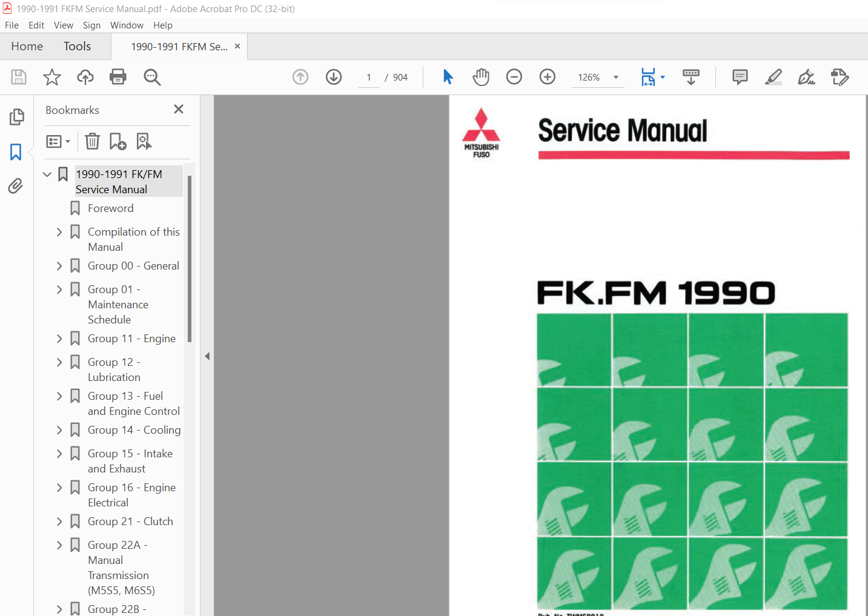Image resolution: width=868 pixels, height=616 pixels.
Task: Expand Group 00 - General bookmark
Action: 59,266
